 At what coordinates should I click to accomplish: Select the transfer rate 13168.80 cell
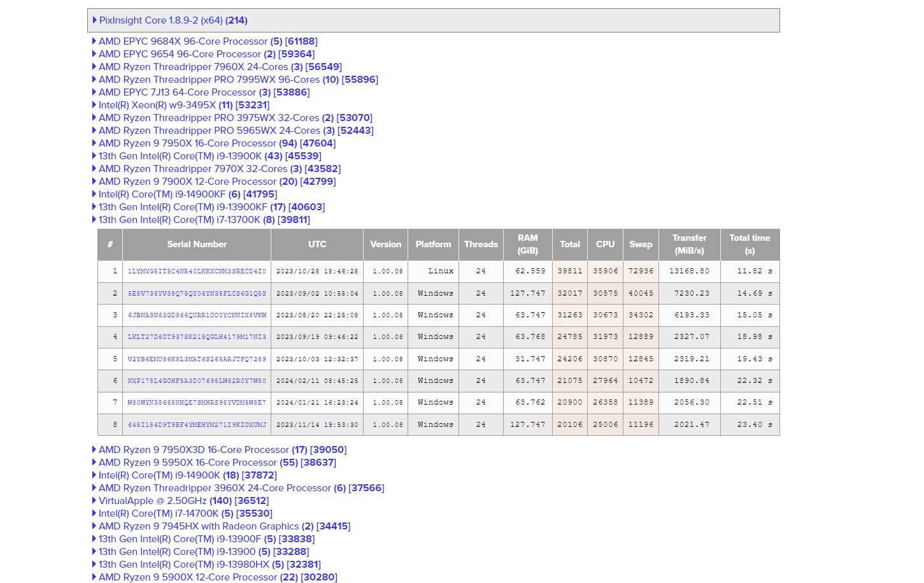click(x=690, y=271)
